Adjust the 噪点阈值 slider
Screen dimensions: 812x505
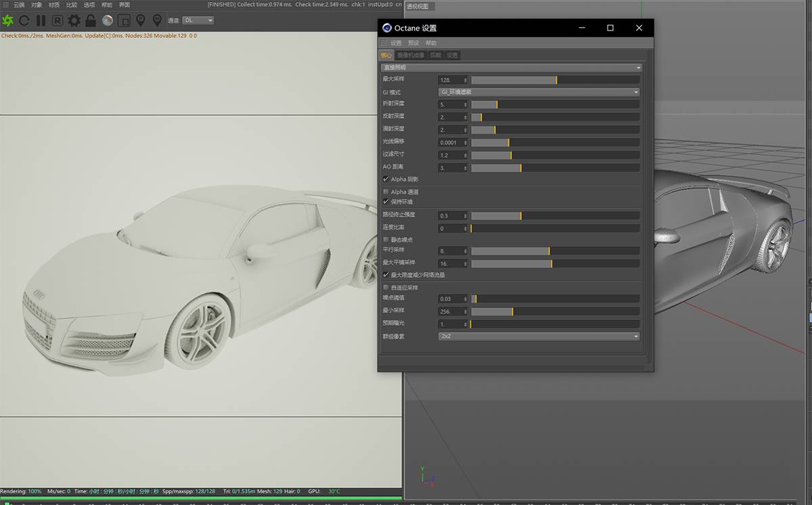[556, 299]
